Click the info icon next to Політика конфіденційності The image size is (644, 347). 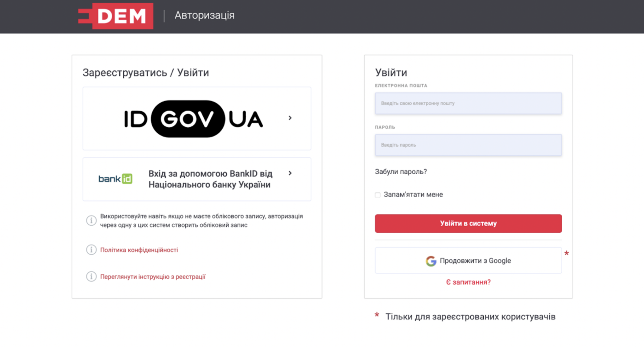91,250
